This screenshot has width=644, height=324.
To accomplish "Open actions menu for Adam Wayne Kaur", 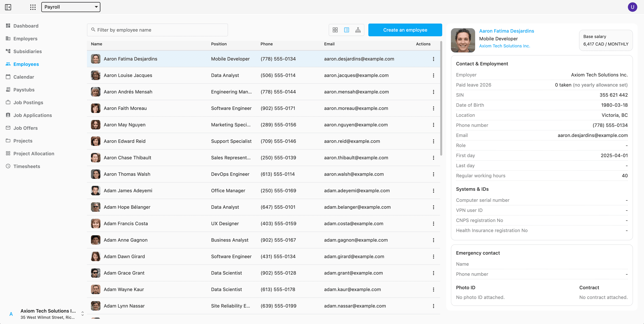I will (x=433, y=290).
